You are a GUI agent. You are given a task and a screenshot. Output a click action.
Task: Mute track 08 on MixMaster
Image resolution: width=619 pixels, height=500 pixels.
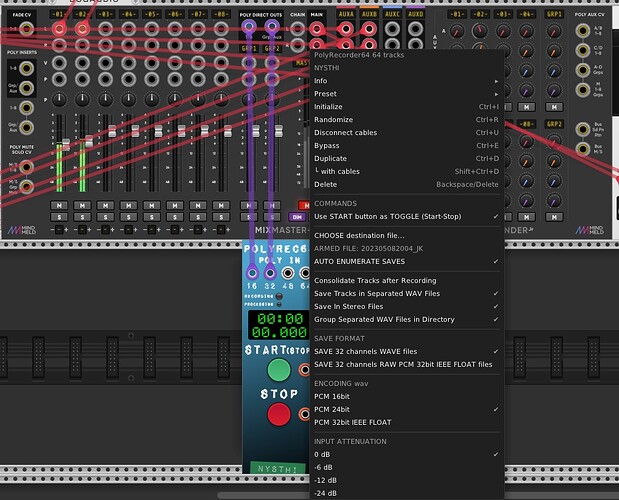click(221, 205)
